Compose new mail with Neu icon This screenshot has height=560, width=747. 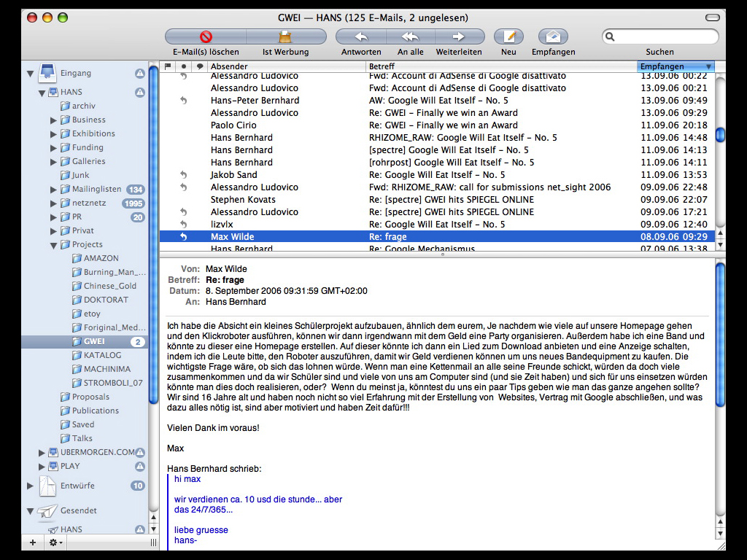point(509,36)
